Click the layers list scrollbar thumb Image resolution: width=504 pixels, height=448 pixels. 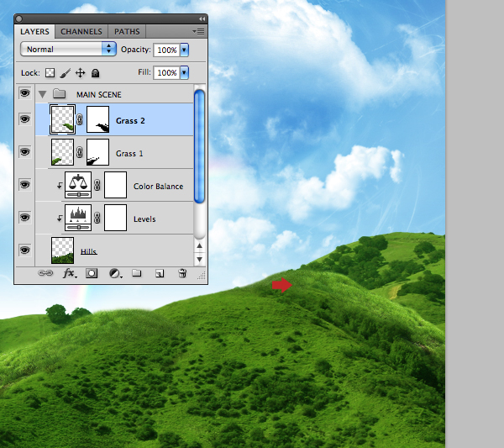point(199,146)
